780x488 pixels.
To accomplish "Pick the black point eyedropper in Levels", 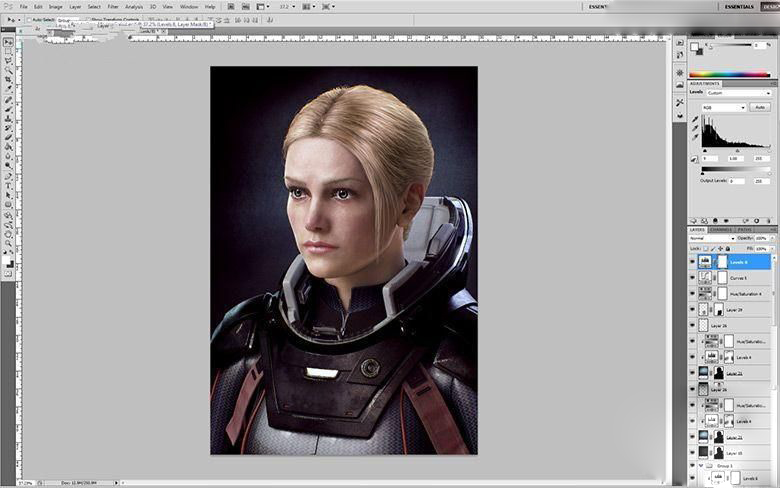I will click(695, 119).
